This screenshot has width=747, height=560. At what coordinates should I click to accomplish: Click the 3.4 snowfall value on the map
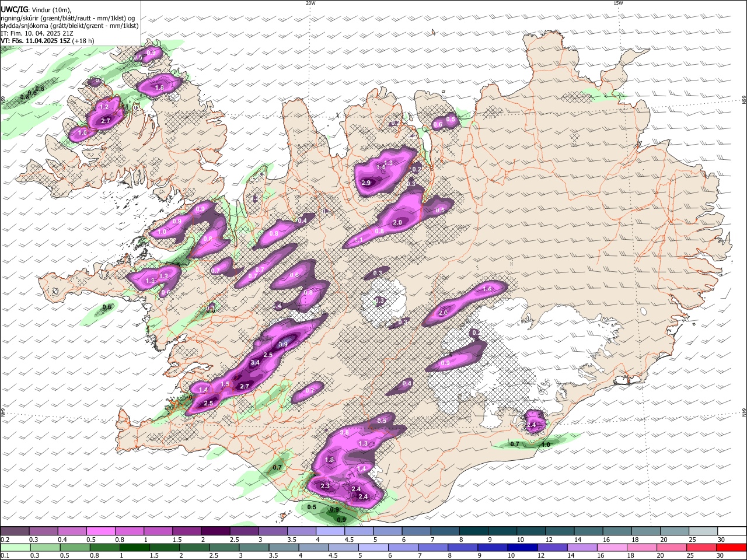(255, 363)
